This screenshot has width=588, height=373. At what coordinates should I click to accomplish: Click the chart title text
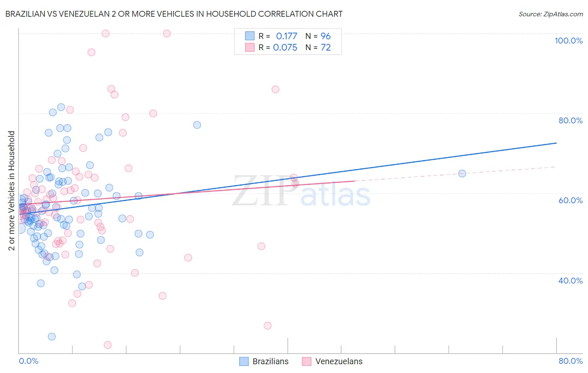tap(174, 14)
